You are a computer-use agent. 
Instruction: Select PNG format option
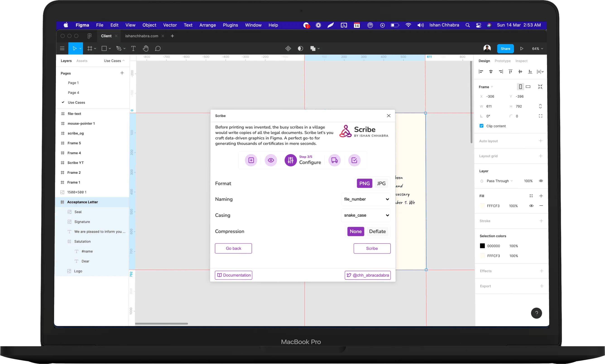(364, 183)
